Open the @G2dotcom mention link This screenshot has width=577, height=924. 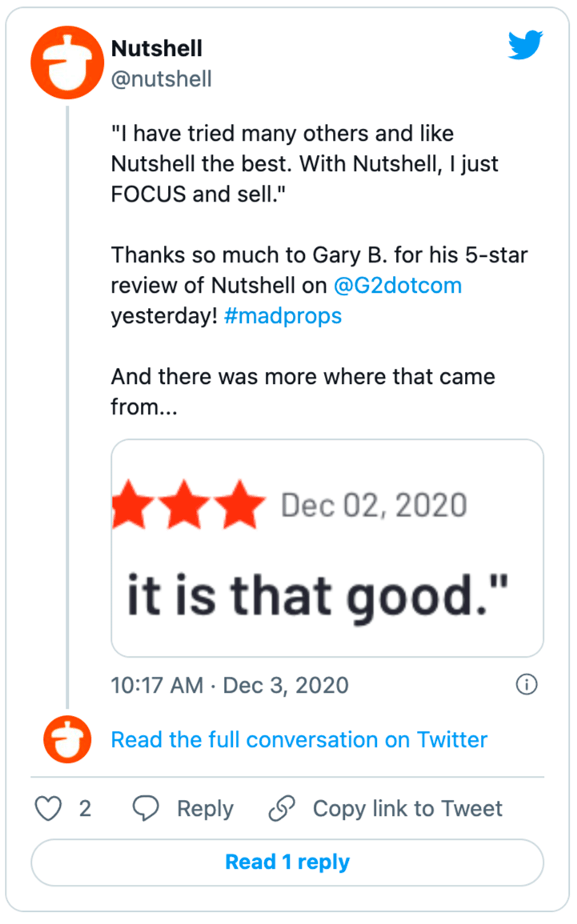tap(399, 285)
